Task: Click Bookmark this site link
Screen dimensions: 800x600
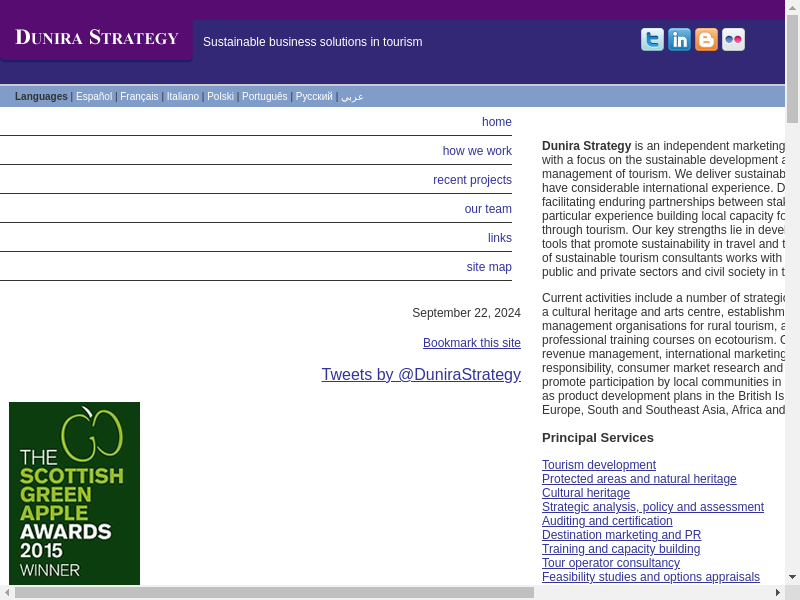Action: click(471, 343)
